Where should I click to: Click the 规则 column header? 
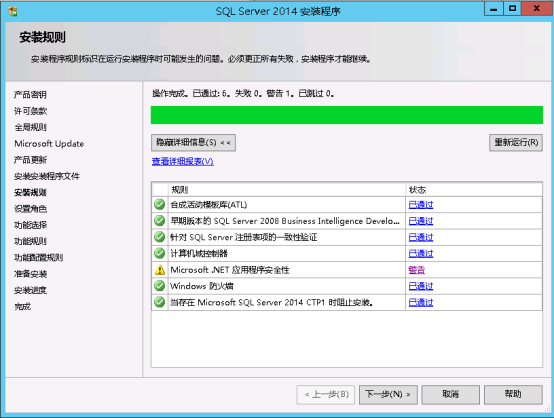click(287, 190)
